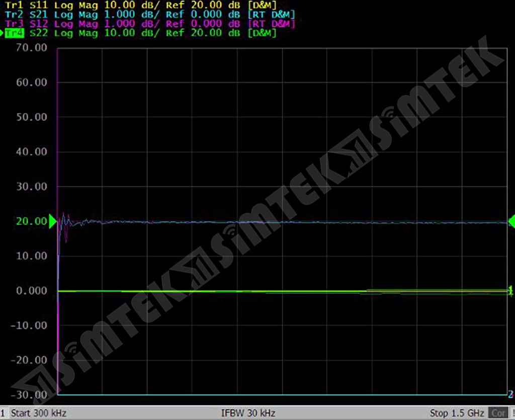
Task: Click channel number 1 in status bar
Action: click(x=3, y=413)
